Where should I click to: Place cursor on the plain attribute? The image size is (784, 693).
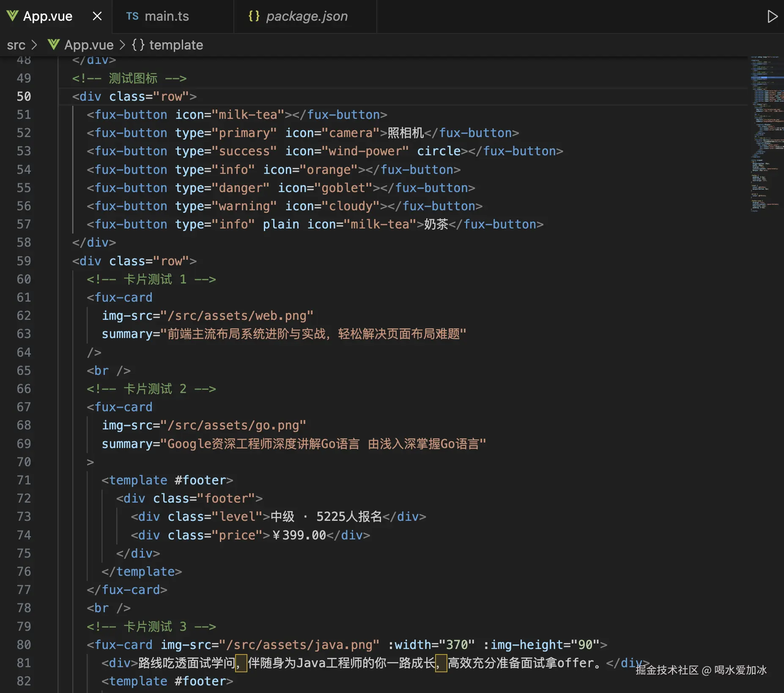click(x=281, y=224)
